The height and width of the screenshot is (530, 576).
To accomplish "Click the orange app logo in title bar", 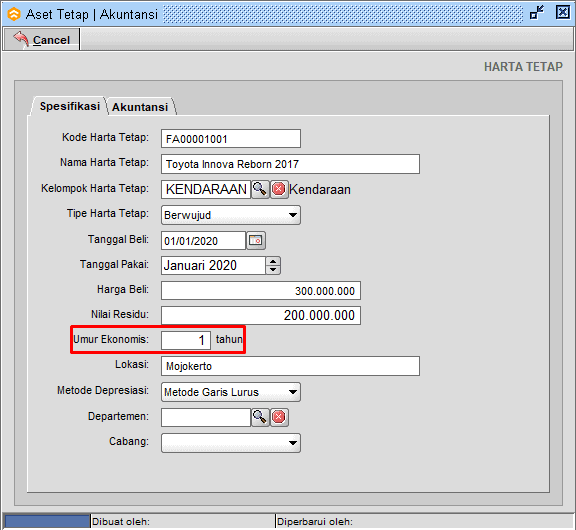I will pyautogui.click(x=14, y=14).
